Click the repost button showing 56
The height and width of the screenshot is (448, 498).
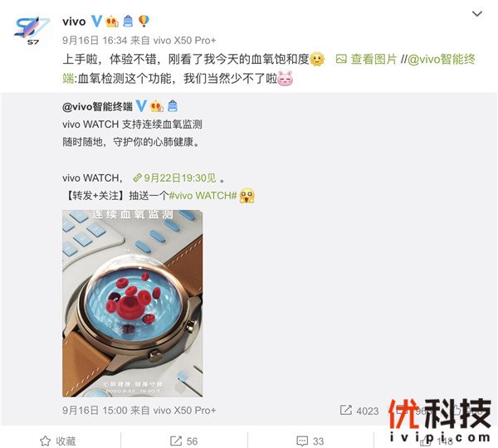(183, 441)
